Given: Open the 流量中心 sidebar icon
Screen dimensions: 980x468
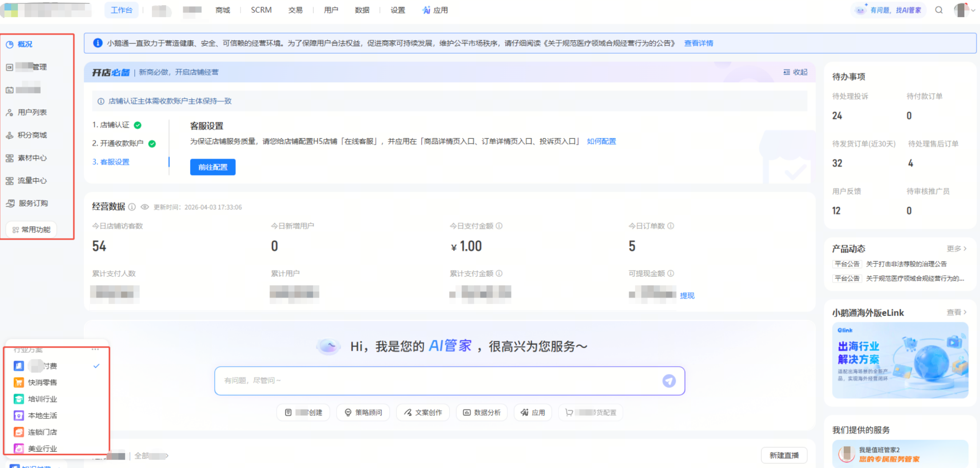Looking at the screenshot, I should pyautogui.click(x=10, y=180).
